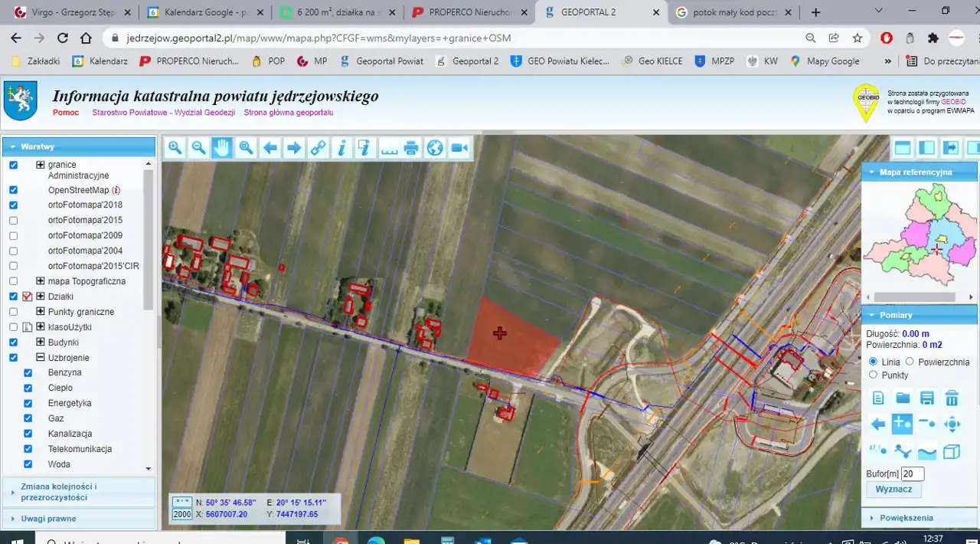Click the globe icon in map toolbar
The image size is (980, 544).
click(435, 148)
